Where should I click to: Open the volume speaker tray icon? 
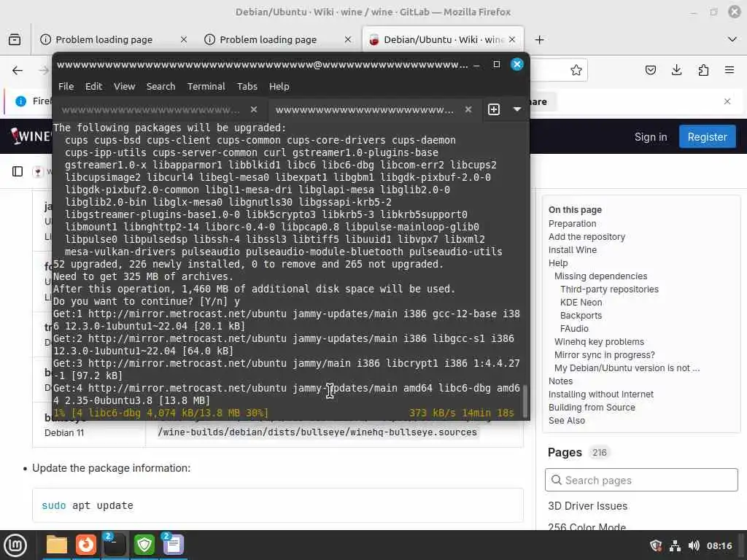694,545
